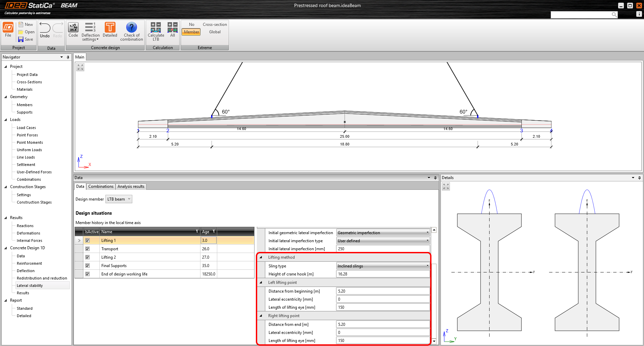Image resolution: width=644 pixels, height=346 pixels.
Task: Open the Analysis results tab
Action: tap(131, 186)
